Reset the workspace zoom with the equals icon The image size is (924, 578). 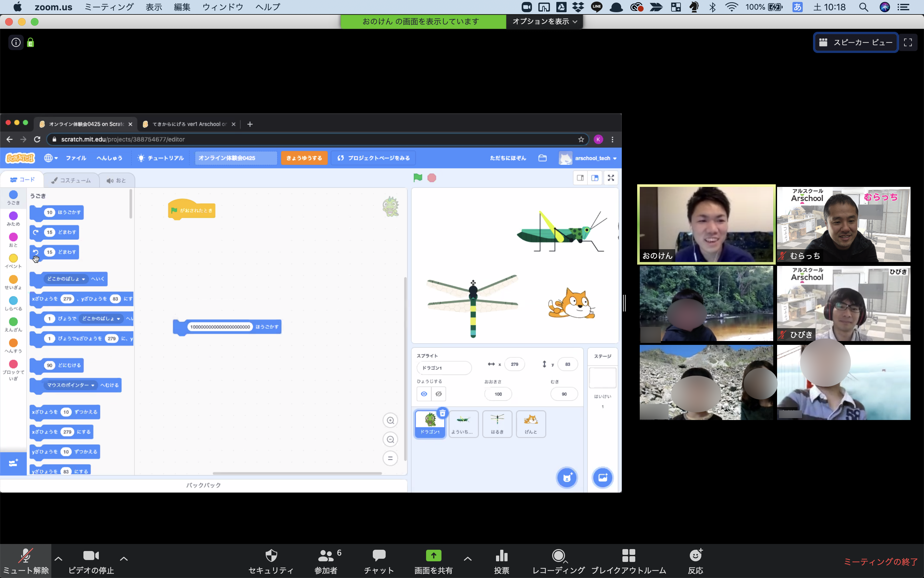point(390,458)
